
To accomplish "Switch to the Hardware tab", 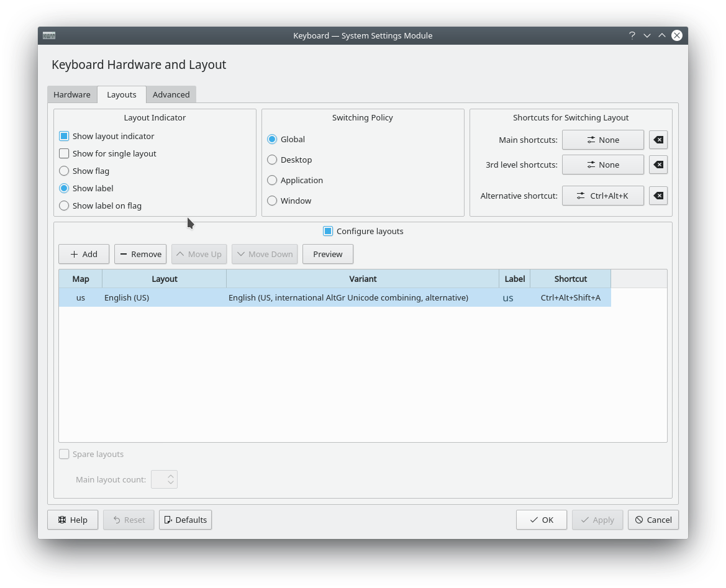I will [x=72, y=94].
